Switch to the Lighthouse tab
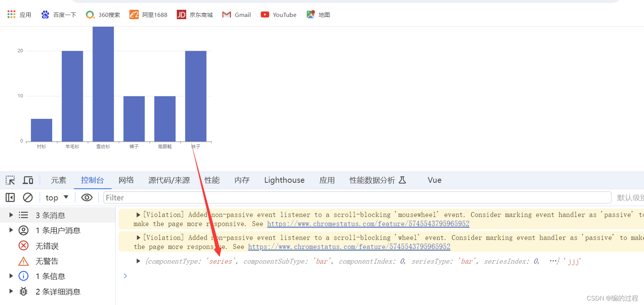The image size is (644, 305). point(284,180)
